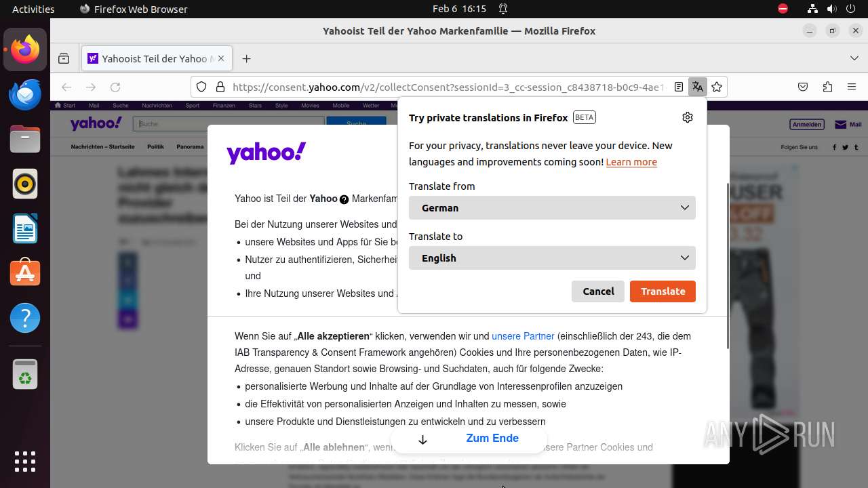Open Finanzen in the Yahoo top navigation

click(x=224, y=106)
